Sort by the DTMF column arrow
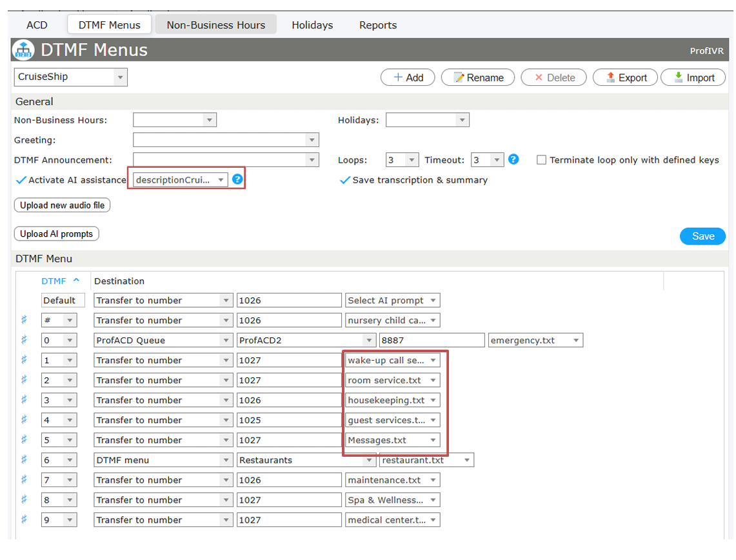 (76, 280)
